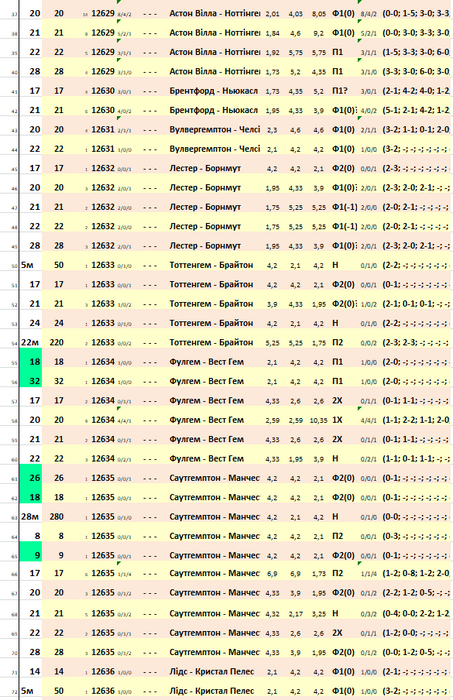Click Вулвергемптон - Челсі in the 2,3 row
This screenshot has width=453, height=700.
click(x=215, y=129)
